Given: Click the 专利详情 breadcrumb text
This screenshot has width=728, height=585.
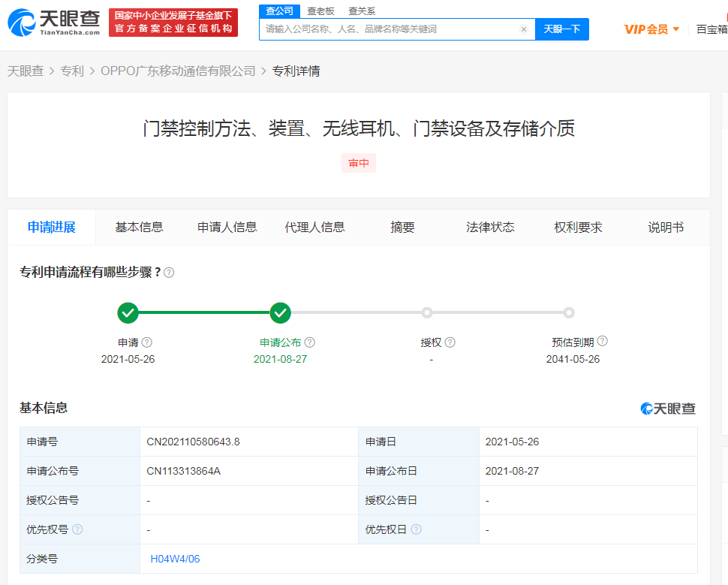Looking at the screenshot, I should click(x=296, y=71).
